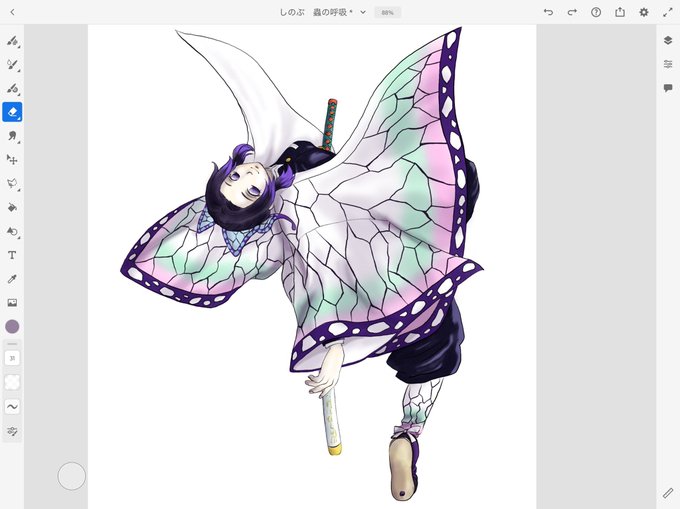Open the Help menu
Image resolution: width=680 pixels, height=509 pixels.
coord(596,12)
